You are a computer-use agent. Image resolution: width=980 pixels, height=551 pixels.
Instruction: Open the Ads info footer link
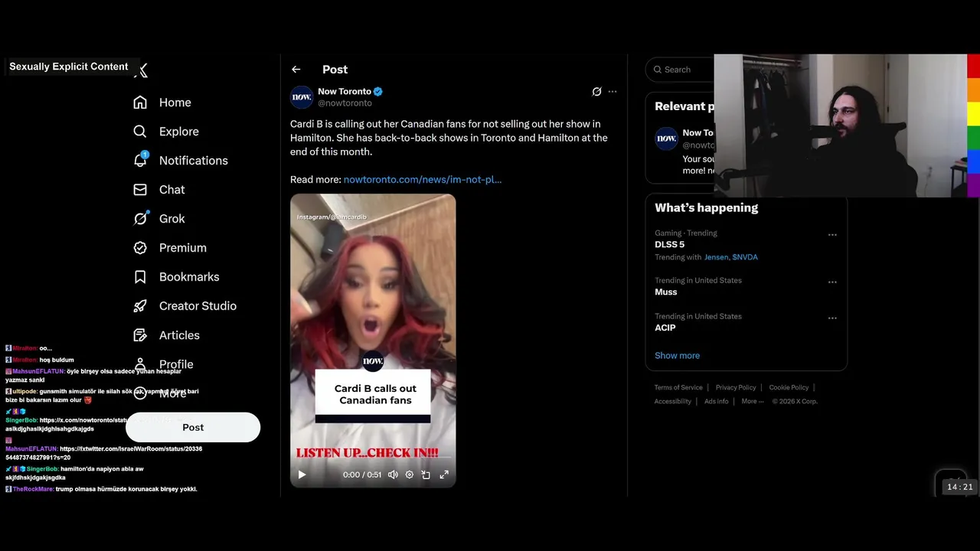[717, 402]
